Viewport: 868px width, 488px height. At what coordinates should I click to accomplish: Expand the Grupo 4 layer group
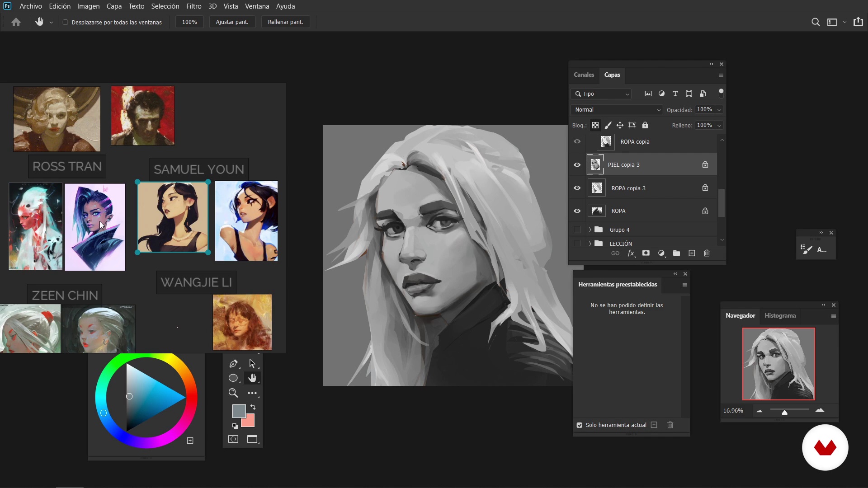(x=590, y=230)
